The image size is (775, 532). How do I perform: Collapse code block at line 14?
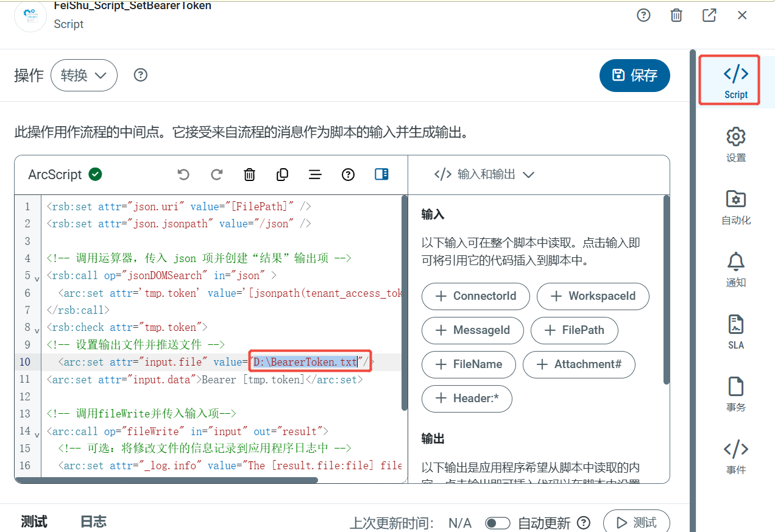[x=37, y=434]
